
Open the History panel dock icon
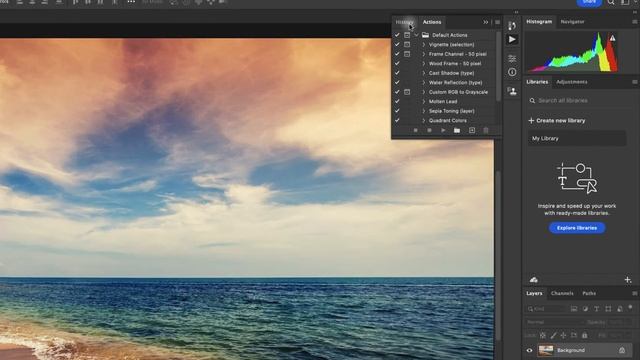coord(512,25)
